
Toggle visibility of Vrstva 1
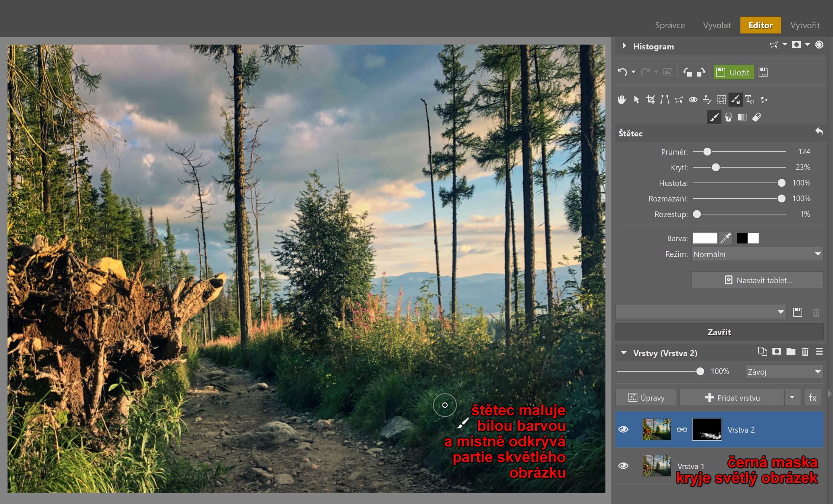624,465
